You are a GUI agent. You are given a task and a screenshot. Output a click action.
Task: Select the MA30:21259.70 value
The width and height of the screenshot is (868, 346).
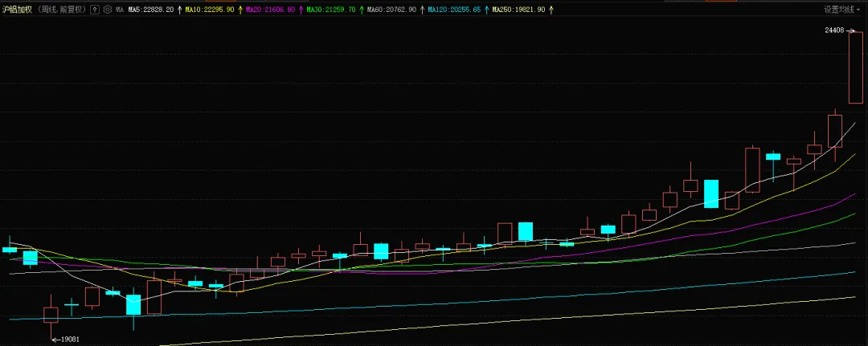coord(332,10)
